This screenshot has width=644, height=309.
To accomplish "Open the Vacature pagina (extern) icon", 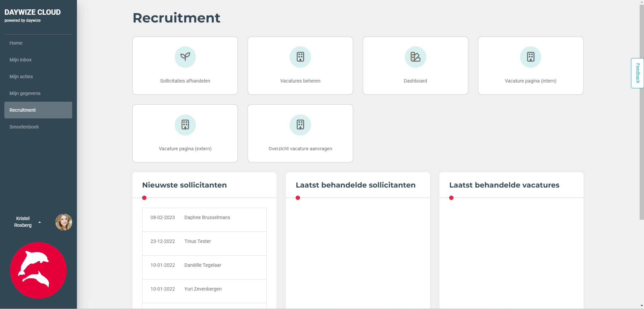I will 185,125.
